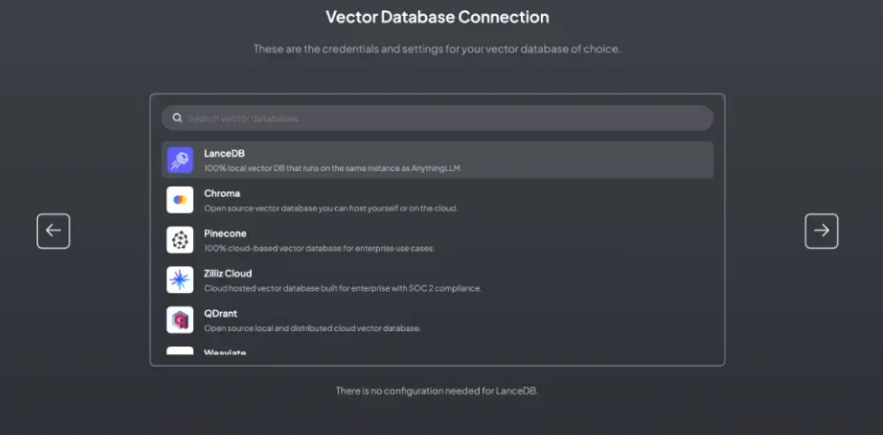Click the magnifying glass search icon

tap(177, 118)
